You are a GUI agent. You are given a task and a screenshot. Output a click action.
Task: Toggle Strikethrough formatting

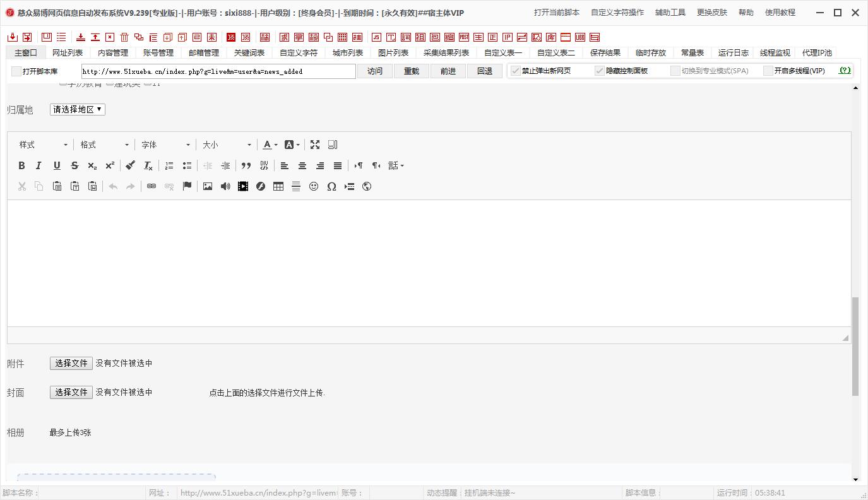pos(74,165)
